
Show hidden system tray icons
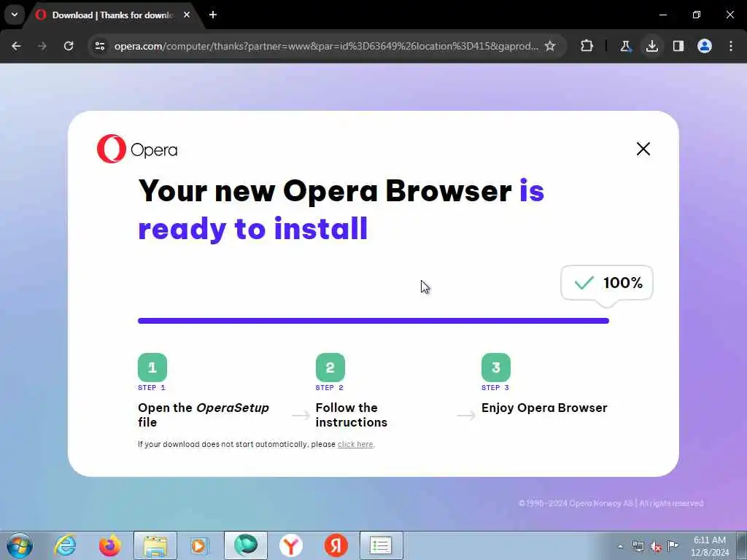tap(620, 547)
